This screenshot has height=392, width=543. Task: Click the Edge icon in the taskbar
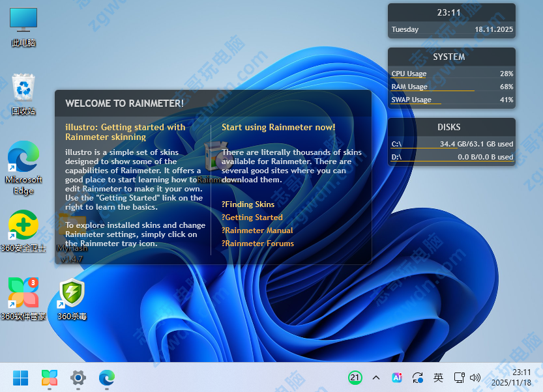tap(107, 377)
